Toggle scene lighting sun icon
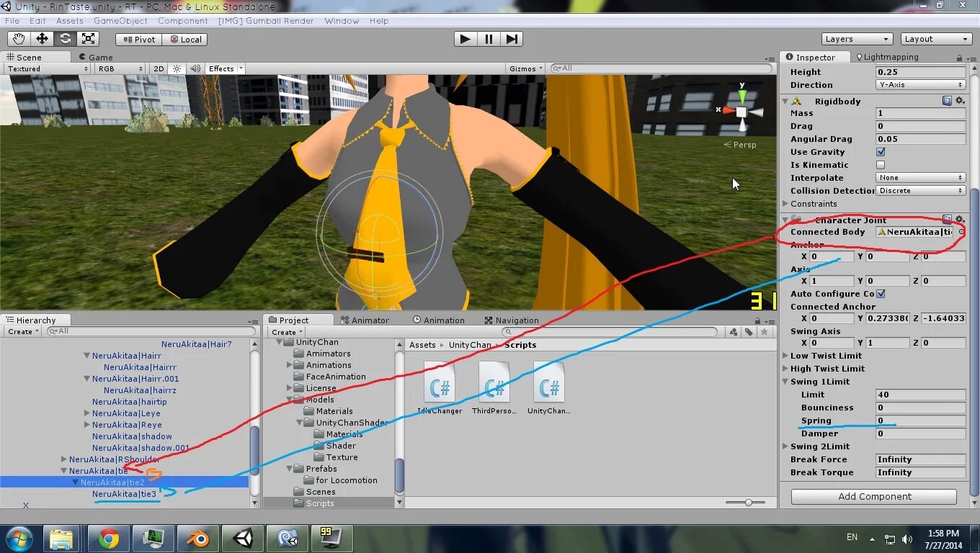 tap(177, 68)
